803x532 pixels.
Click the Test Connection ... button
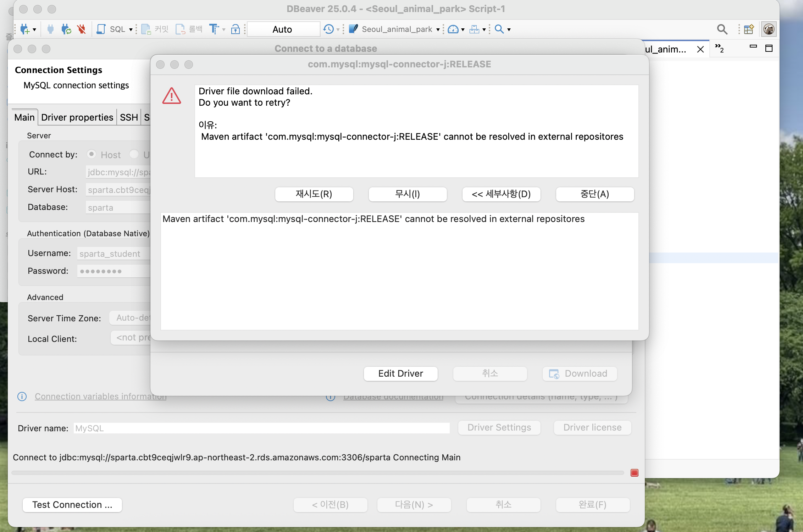[72, 505]
